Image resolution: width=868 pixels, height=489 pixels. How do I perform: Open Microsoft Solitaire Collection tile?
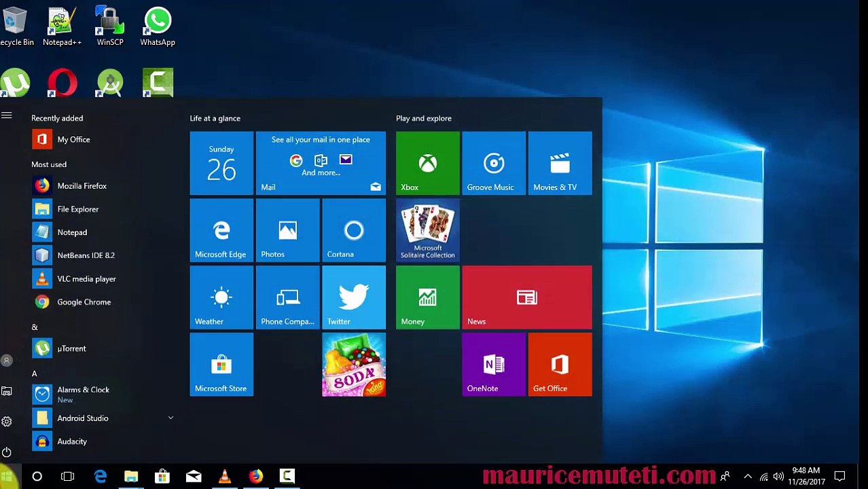coord(428,230)
